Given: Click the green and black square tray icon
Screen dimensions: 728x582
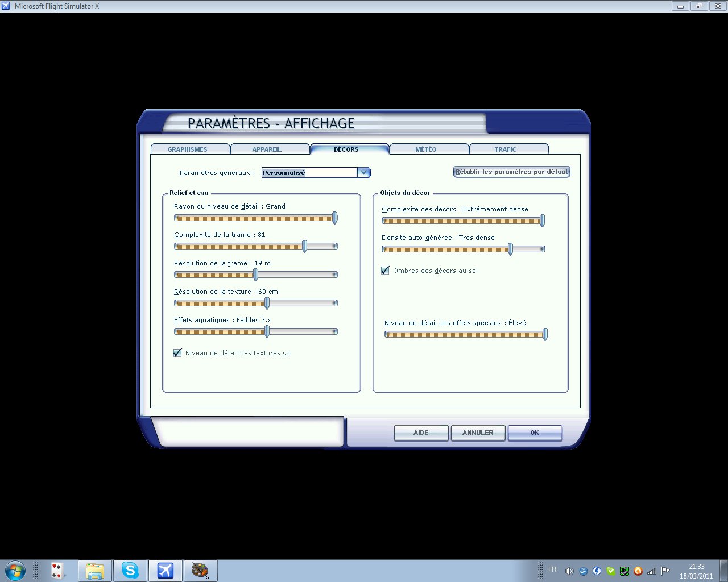Looking at the screenshot, I should (x=624, y=571).
